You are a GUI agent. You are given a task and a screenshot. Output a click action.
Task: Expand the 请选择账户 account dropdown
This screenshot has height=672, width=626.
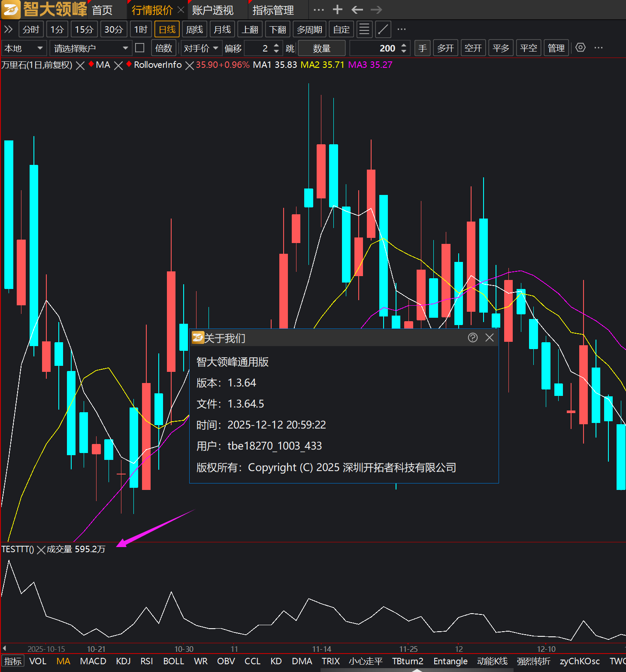(91, 48)
